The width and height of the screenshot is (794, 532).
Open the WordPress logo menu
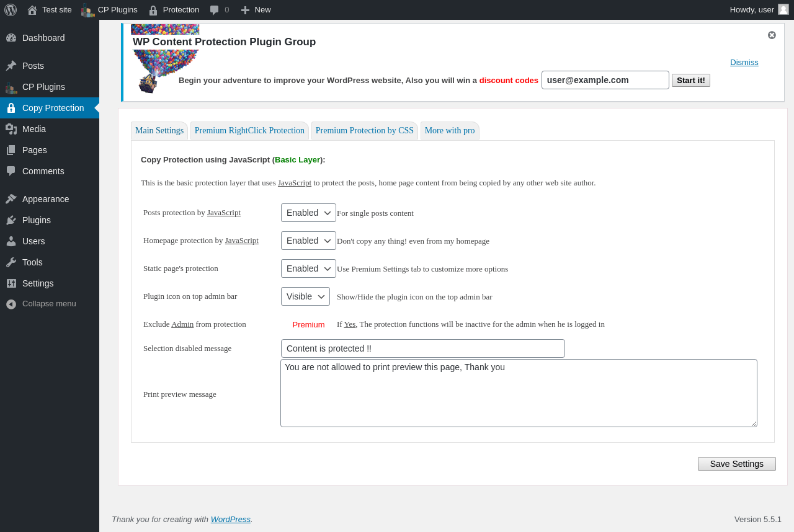[x=11, y=10]
